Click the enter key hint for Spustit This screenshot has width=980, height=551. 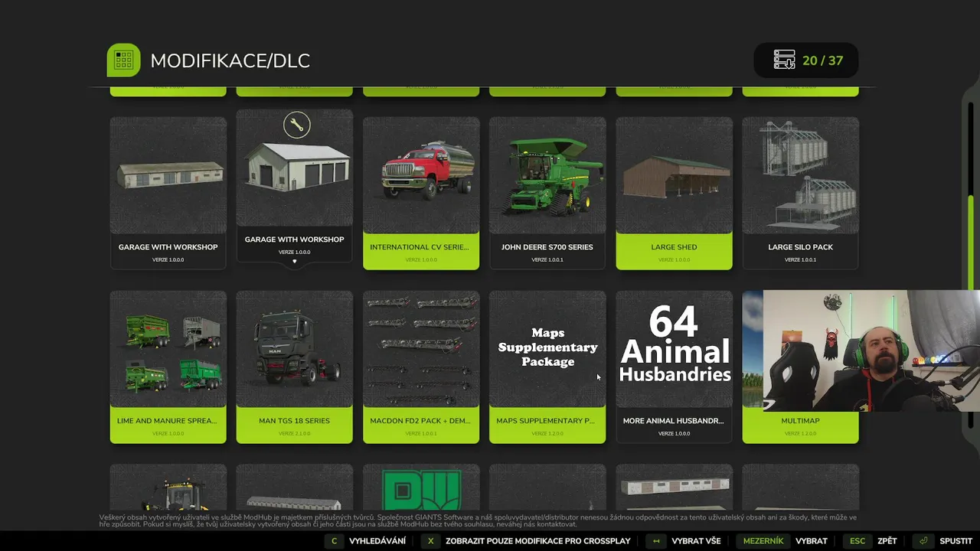point(924,541)
